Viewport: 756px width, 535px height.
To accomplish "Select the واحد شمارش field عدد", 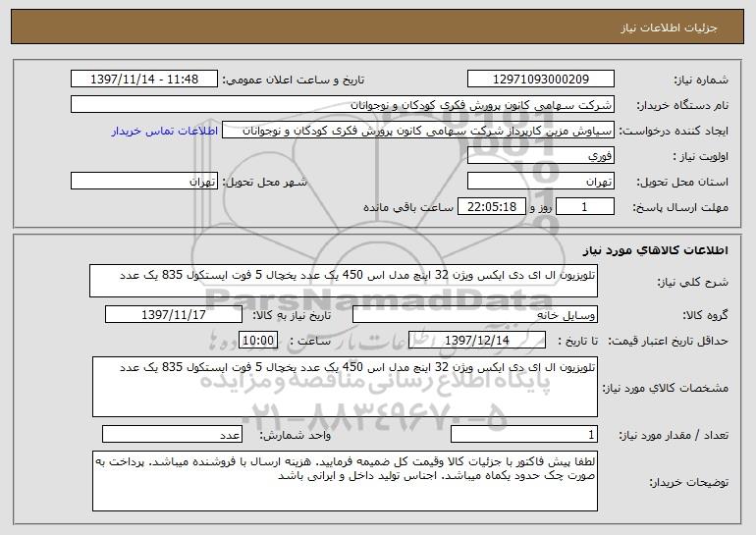I will point(172,434).
